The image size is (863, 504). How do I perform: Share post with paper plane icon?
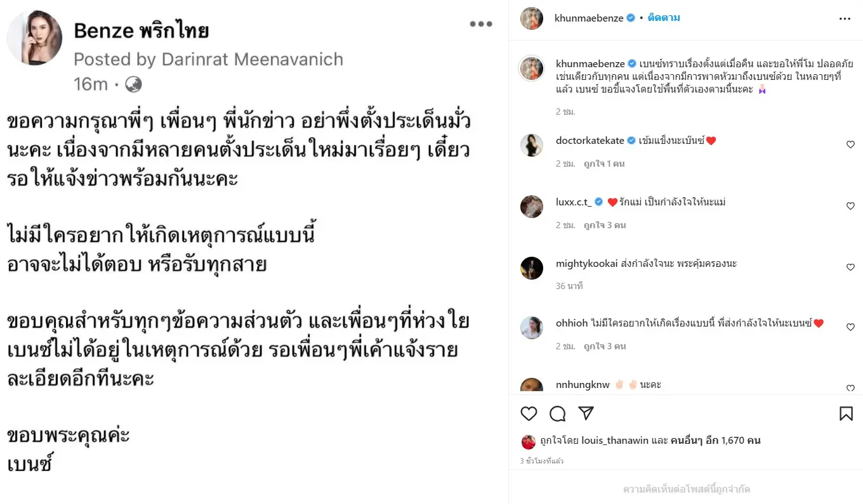[x=586, y=413]
